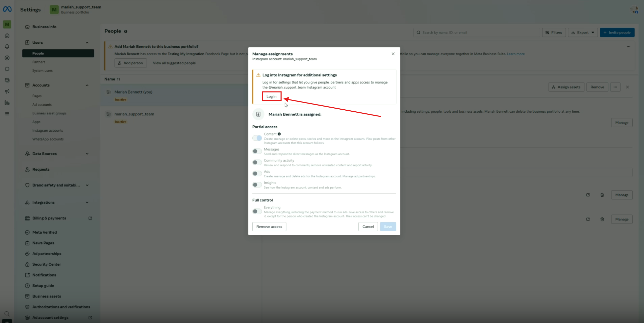Open Business info in the sidebar
Image resolution: width=644 pixels, height=323 pixels.
click(44, 27)
